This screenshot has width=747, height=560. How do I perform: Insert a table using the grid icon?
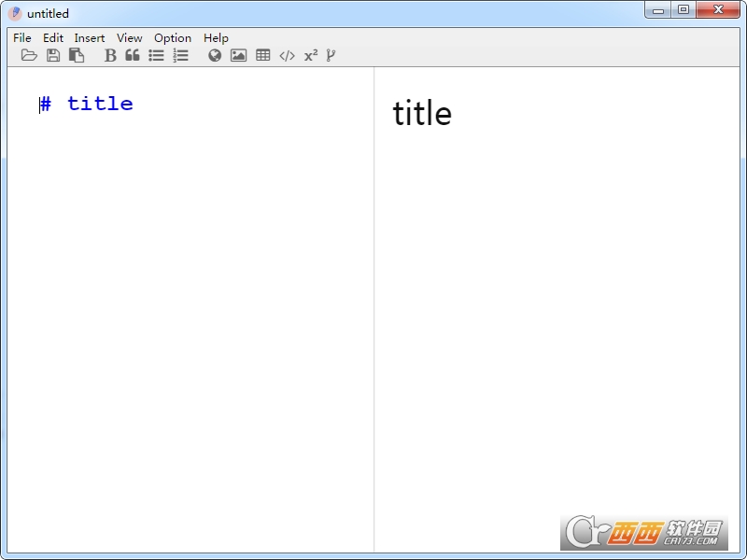point(263,55)
